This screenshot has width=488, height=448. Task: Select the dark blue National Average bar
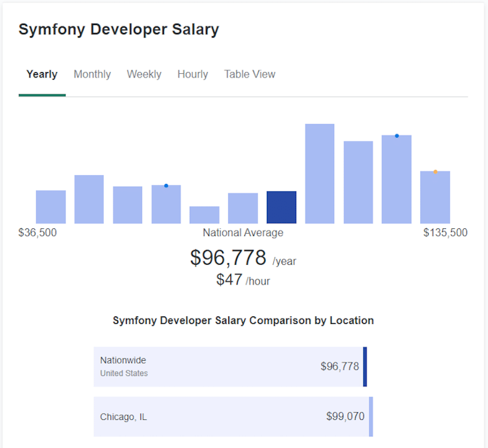coord(281,207)
